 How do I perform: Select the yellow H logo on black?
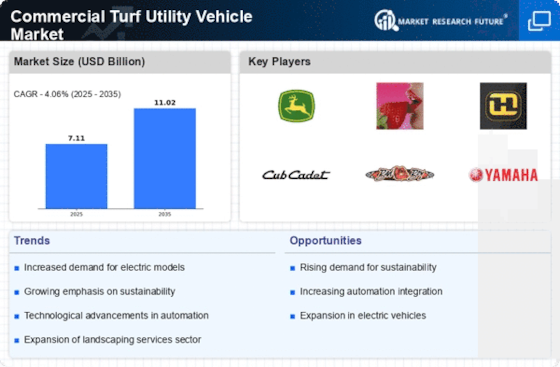[x=503, y=106]
